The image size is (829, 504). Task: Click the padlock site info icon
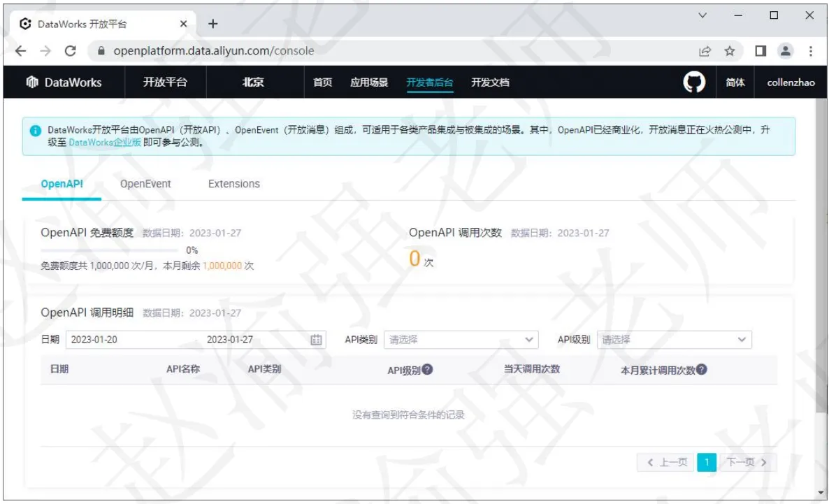[101, 51]
